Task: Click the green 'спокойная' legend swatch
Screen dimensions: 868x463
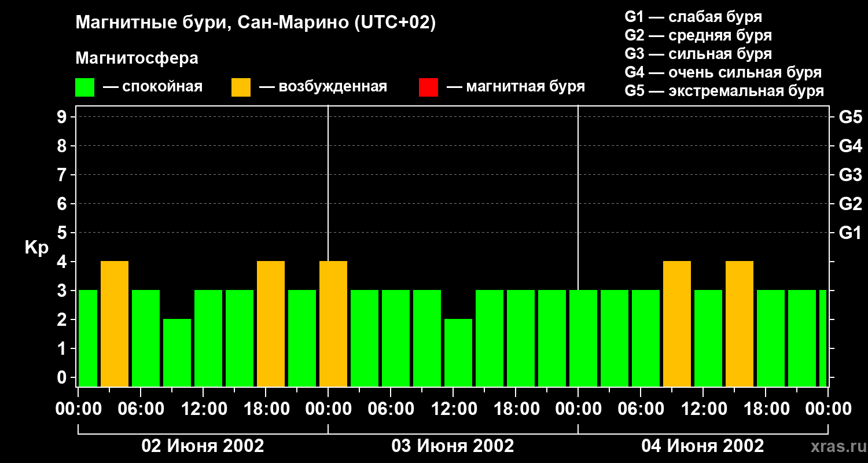Action: click(84, 87)
